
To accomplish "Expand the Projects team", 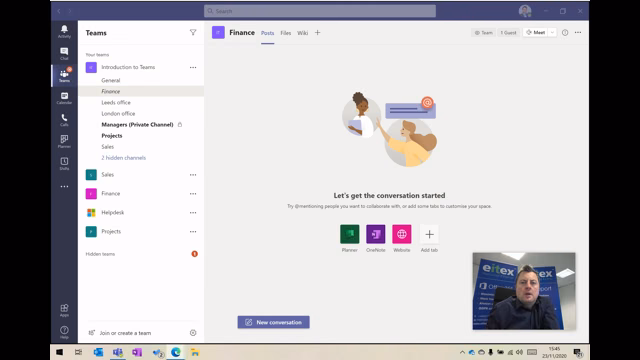I will pos(111,231).
